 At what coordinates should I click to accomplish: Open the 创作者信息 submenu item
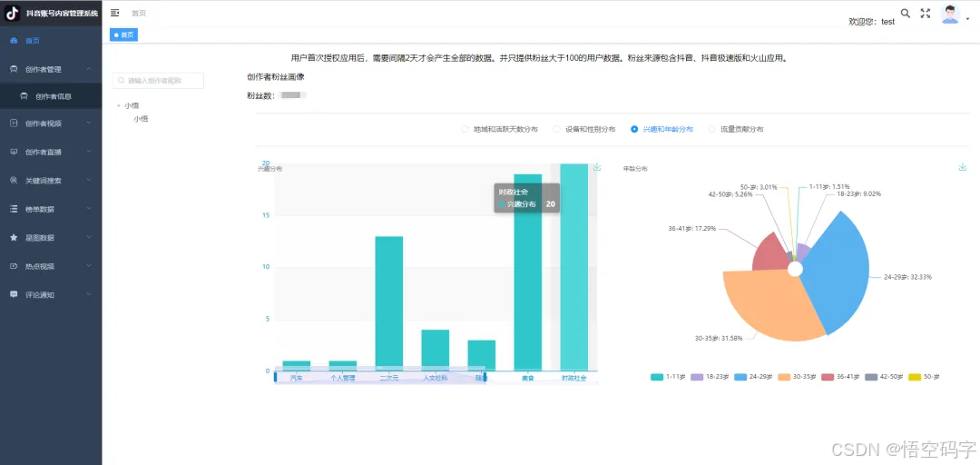(x=51, y=96)
